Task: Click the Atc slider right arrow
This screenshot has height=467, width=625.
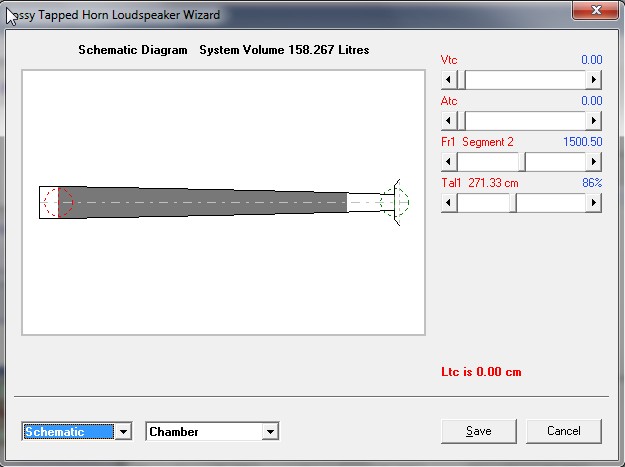Action: point(594,121)
